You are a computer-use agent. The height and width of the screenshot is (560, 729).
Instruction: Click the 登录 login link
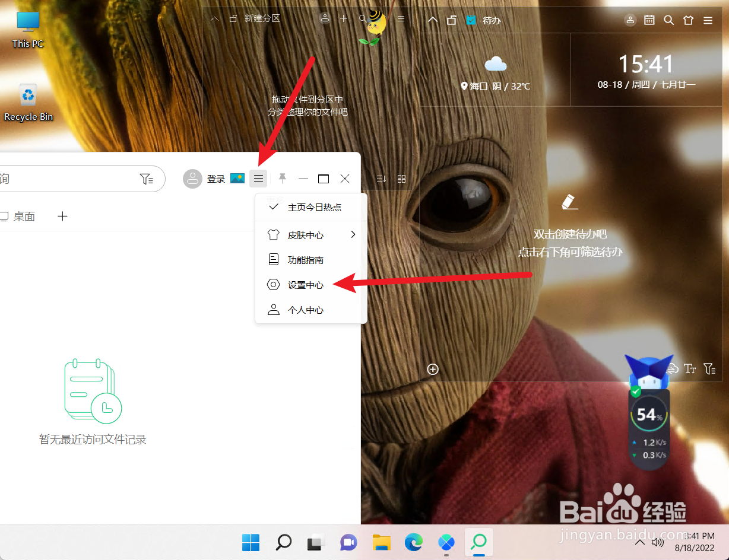(x=216, y=179)
